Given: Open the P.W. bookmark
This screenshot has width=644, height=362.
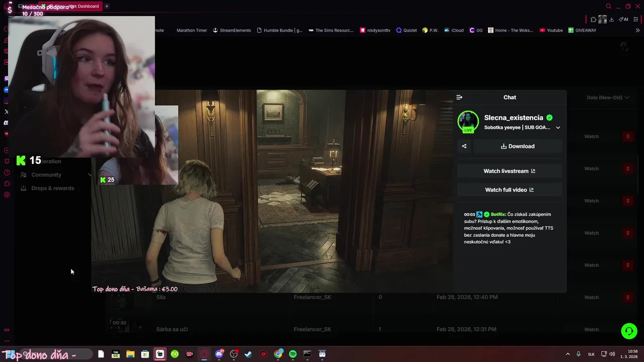Looking at the screenshot, I should (x=430, y=30).
